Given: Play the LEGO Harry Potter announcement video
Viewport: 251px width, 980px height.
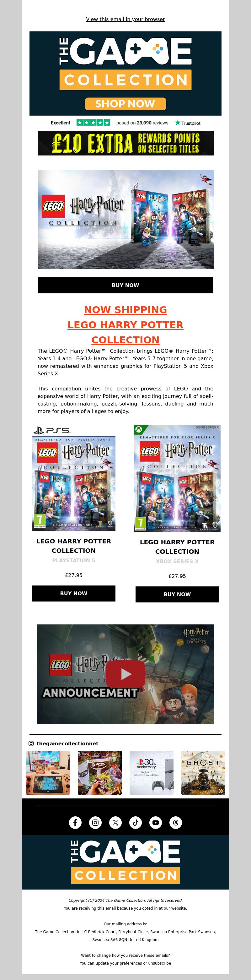Looking at the screenshot, I should (125, 674).
